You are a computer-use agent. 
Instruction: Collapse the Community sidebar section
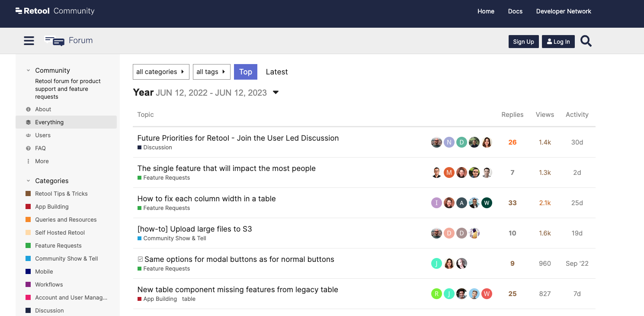tap(28, 70)
